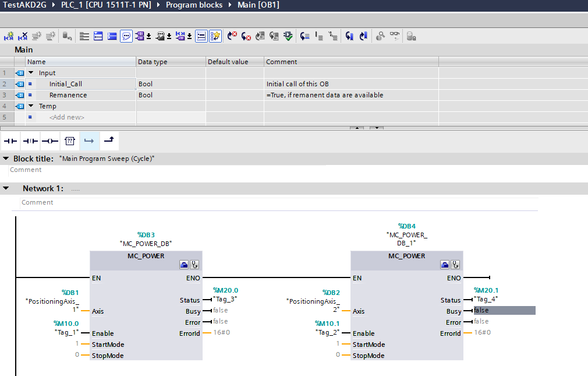Viewport: 588px width, 376px height.
Task: Insert a normally open contact
Action: (10, 141)
